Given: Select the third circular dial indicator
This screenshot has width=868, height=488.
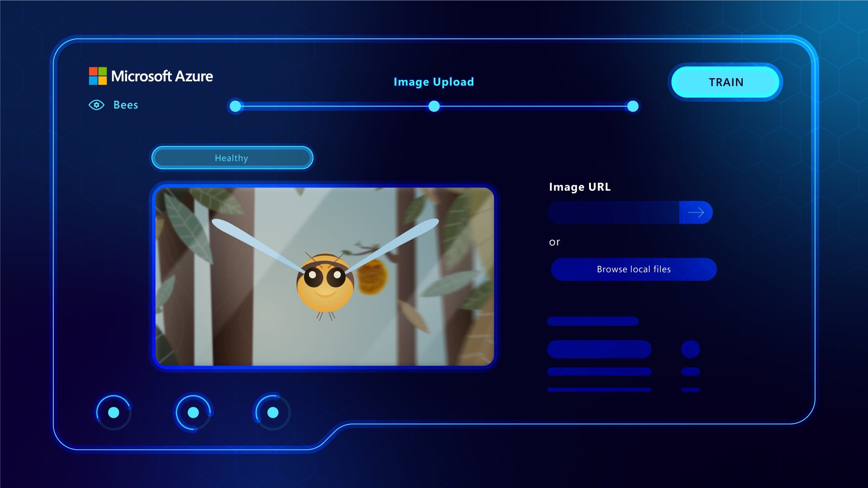Looking at the screenshot, I should pyautogui.click(x=273, y=412).
